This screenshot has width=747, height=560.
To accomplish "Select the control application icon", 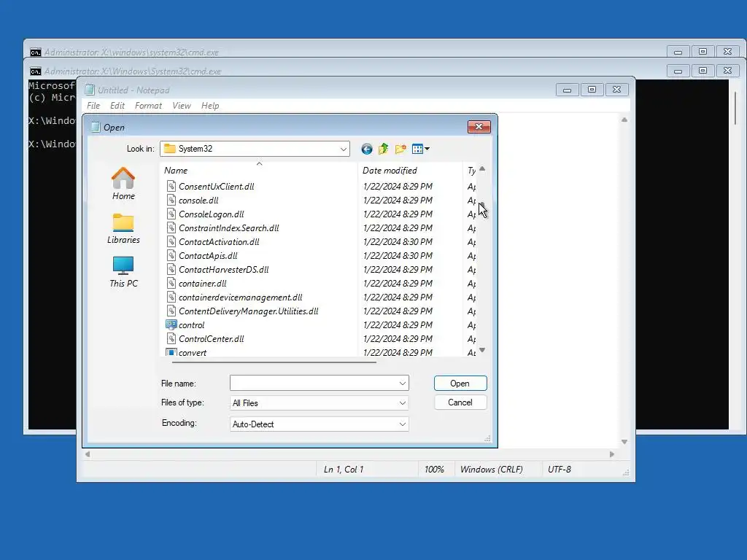I will [x=171, y=324].
